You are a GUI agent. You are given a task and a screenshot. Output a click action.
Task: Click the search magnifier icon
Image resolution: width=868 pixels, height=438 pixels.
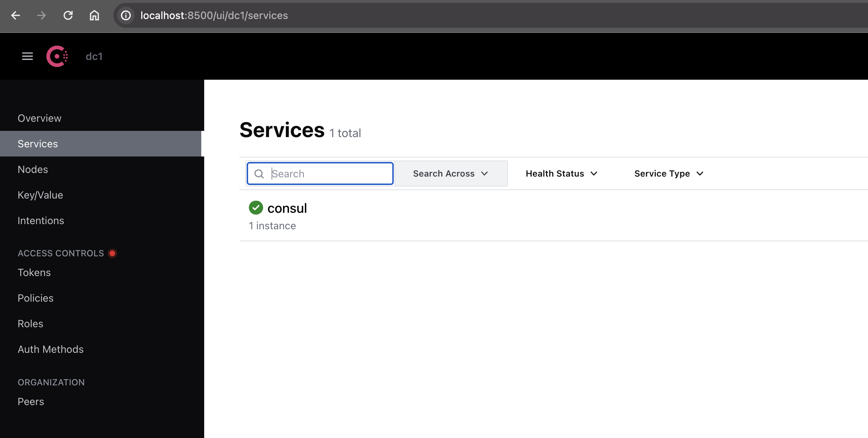(x=259, y=173)
